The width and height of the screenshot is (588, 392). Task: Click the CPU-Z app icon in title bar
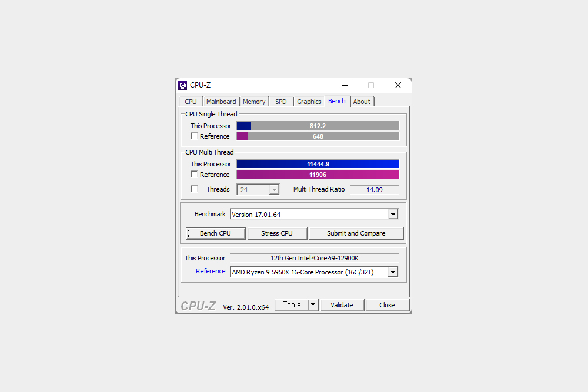tap(182, 85)
